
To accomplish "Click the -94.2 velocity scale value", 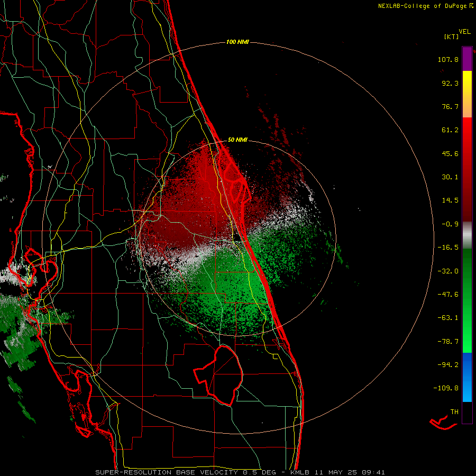I will (x=448, y=365).
